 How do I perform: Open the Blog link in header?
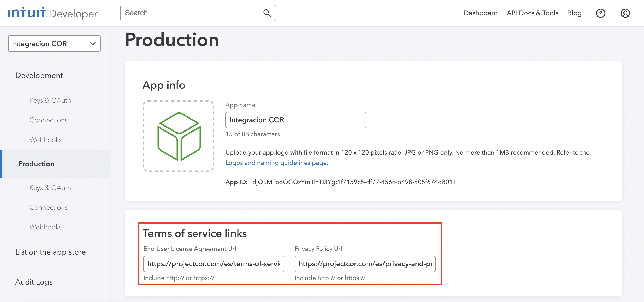tap(574, 13)
